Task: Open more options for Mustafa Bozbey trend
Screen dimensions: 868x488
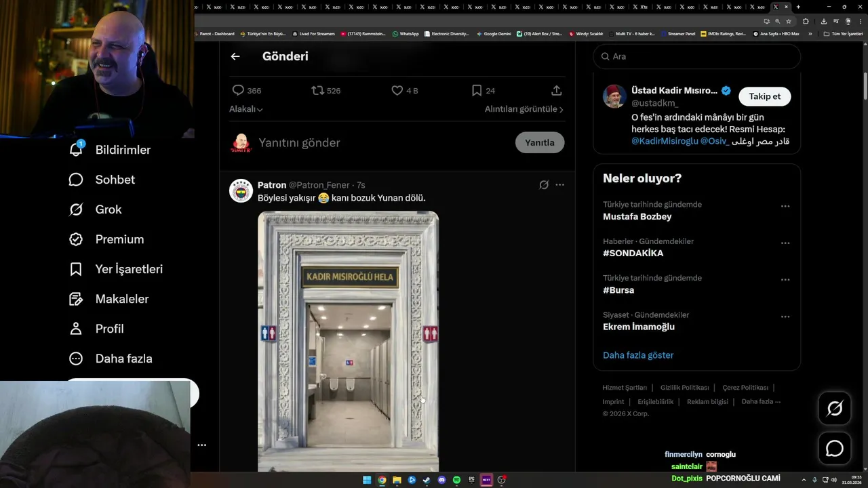Action: 785,206
